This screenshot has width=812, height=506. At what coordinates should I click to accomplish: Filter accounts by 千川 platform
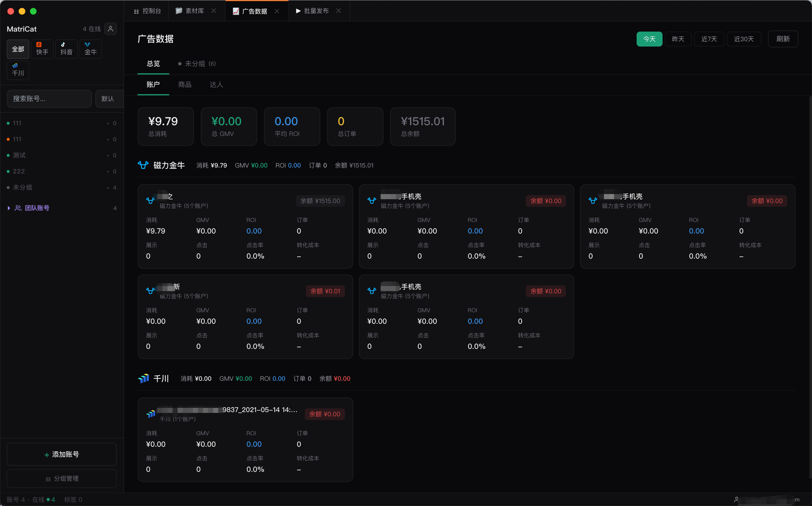click(x=18, y=70)
